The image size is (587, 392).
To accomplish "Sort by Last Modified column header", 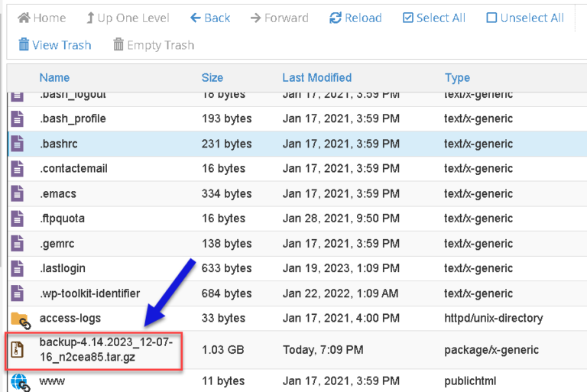I will click(316, 77).
